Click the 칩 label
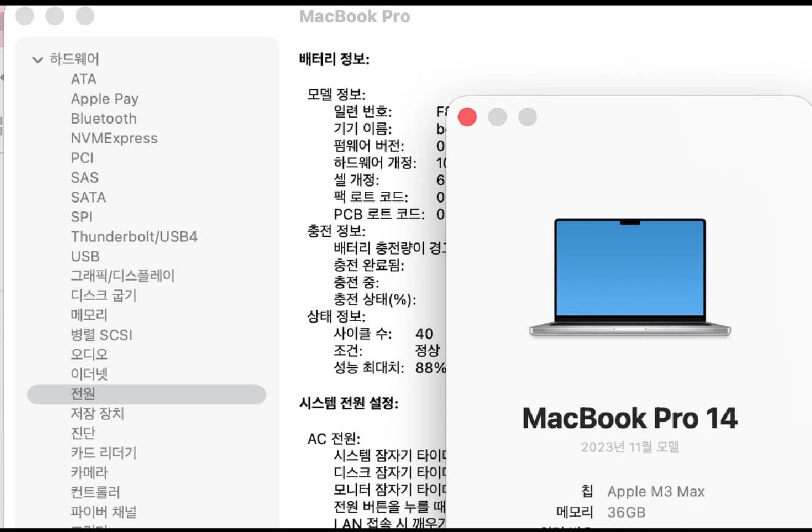Viewport: 812px width, 532px height. click(x=587, y=491)
